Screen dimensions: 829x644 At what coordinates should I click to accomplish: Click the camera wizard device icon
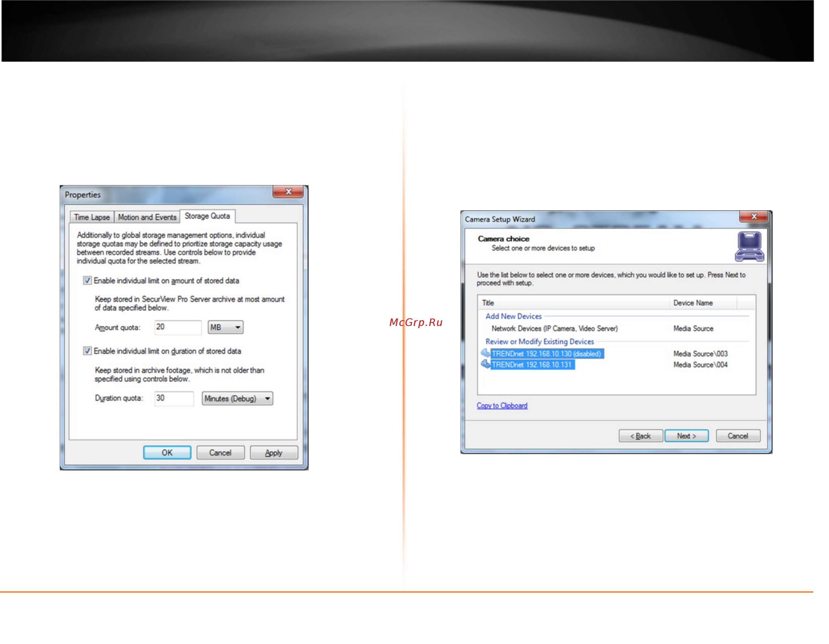[749, 247]
